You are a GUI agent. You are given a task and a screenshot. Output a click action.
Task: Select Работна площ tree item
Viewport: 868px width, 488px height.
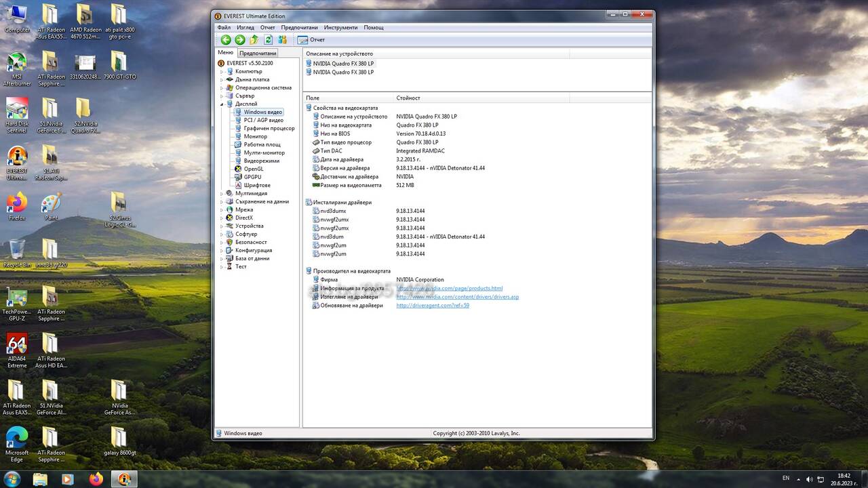click(262, 144)
